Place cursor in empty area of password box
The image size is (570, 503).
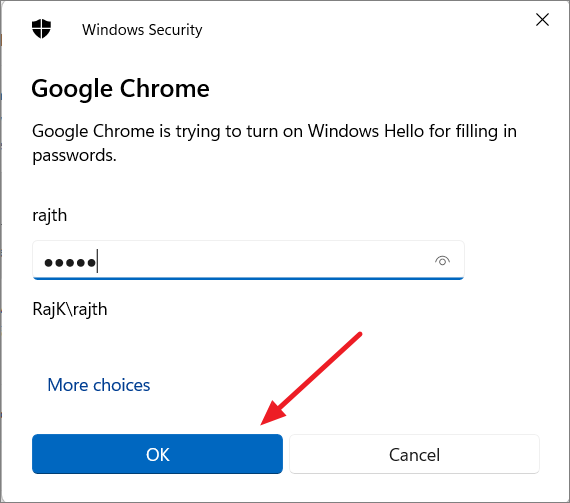pyautogui.click(x=265, y=260)
